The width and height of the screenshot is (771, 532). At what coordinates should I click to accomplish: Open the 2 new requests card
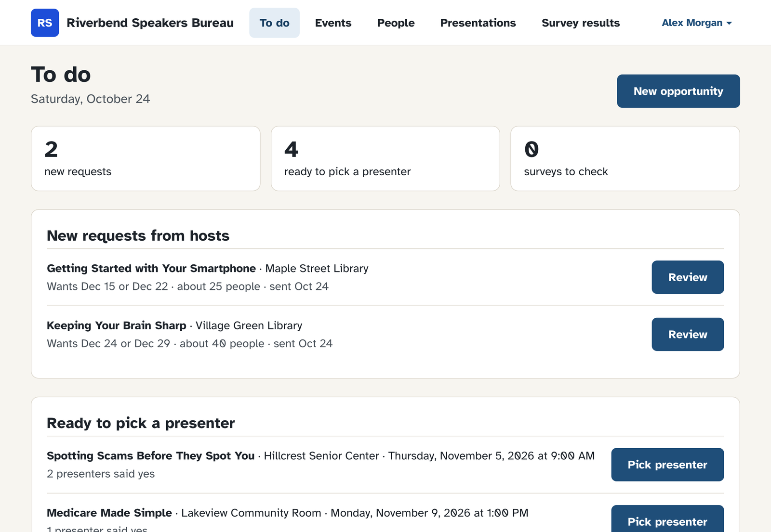click(x=146, y=158)
